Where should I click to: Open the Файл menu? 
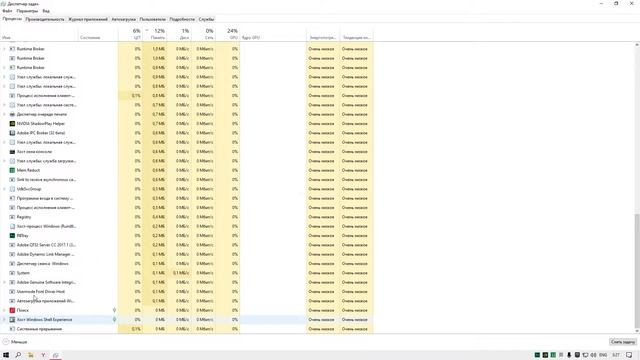7,11
